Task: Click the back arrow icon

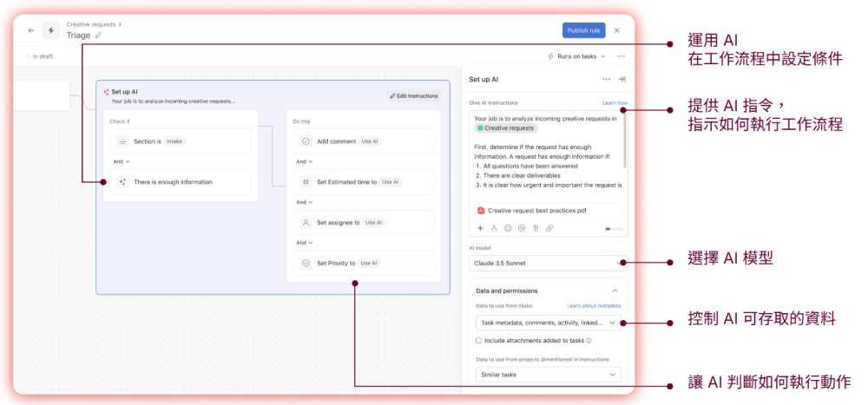Action: [31, 30]
